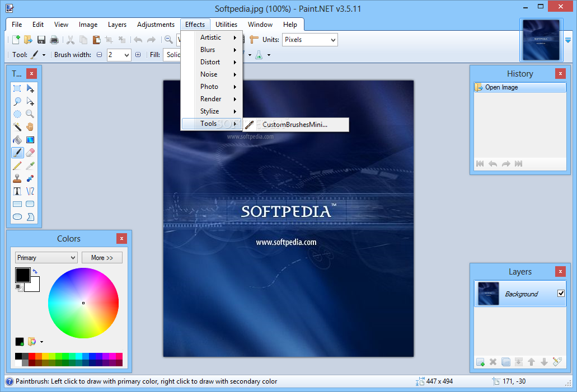The width and height of the screenshot is (577, 392).
Task: Select the Text tool
Action: (17, 191)
